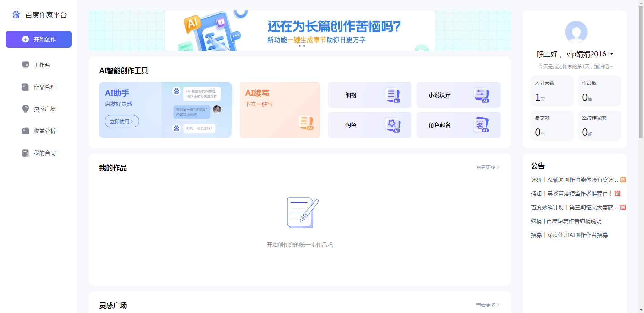Click the user profile avatar
644x313 pixels.
tap(576, 32)
